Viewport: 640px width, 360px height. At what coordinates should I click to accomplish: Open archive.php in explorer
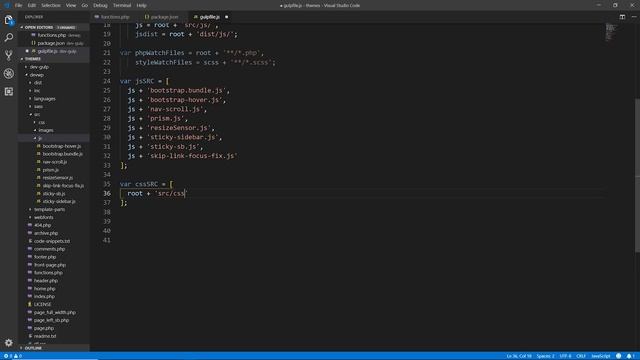[x=53, y=233]
